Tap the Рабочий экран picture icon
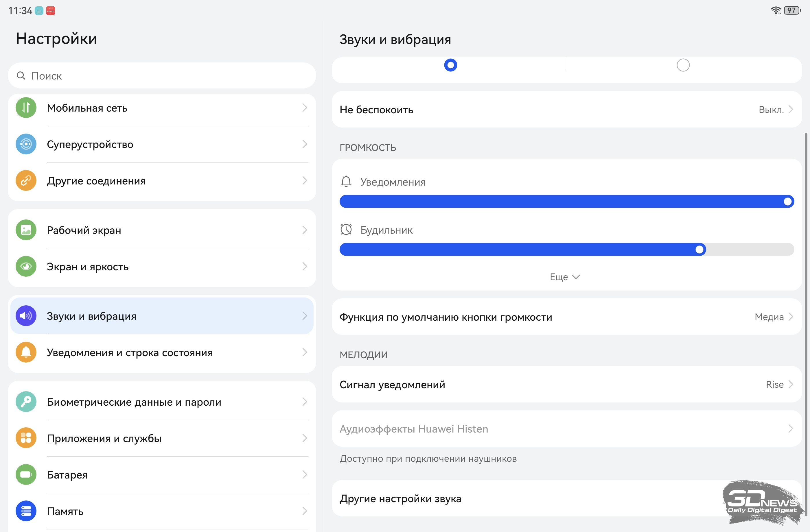The width and height of the screenshot is (810, 532). click(26, 230)
